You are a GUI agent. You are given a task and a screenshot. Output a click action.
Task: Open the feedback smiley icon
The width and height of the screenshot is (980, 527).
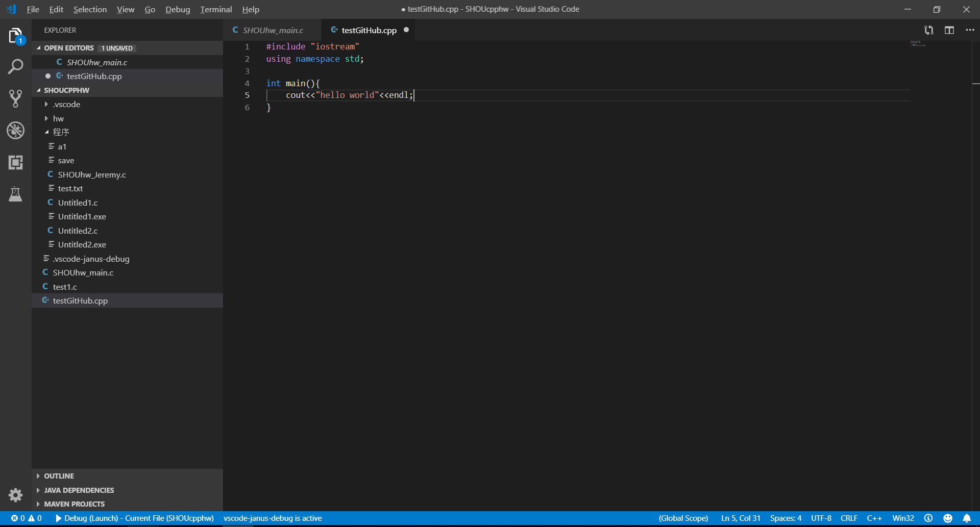click(948, 518)
